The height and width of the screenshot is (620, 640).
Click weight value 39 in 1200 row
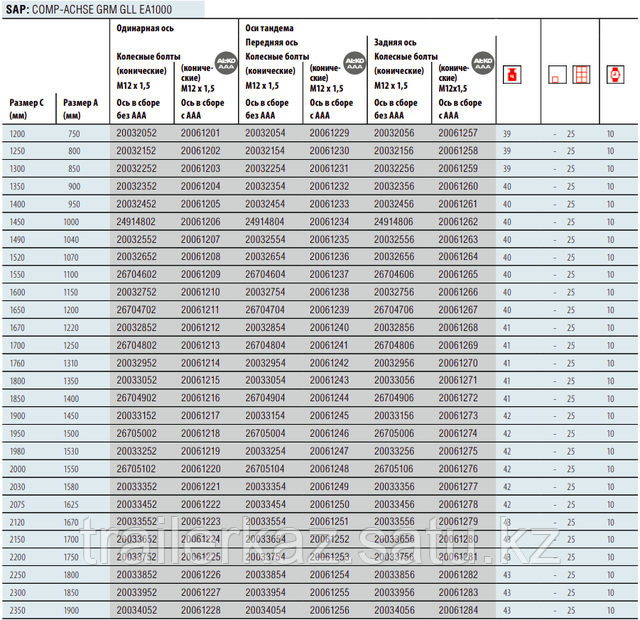(507, 133)
